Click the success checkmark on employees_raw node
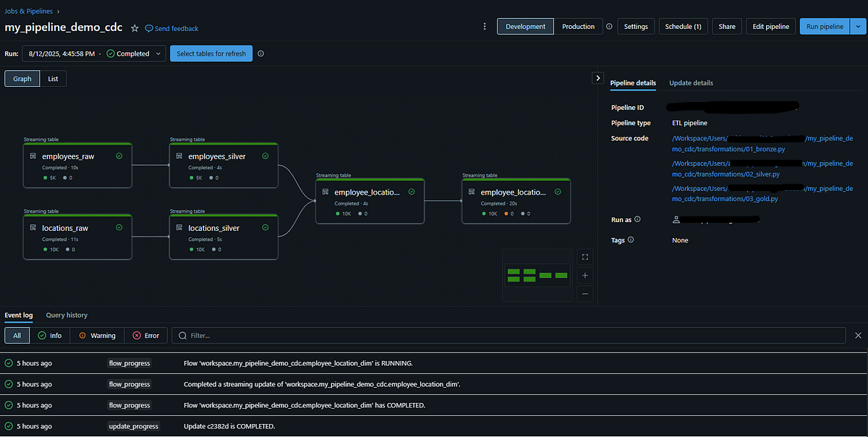 point(119,155)
